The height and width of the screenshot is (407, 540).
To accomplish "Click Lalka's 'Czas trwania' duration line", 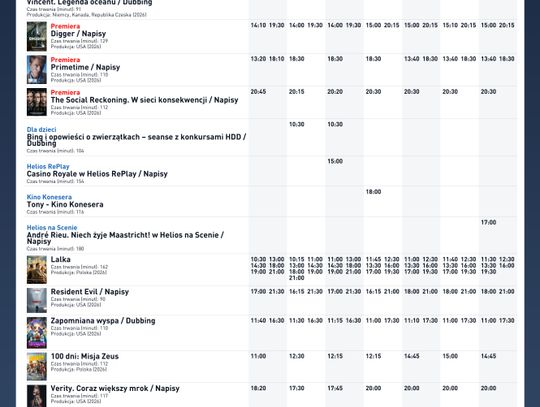I will coord(79,267).
